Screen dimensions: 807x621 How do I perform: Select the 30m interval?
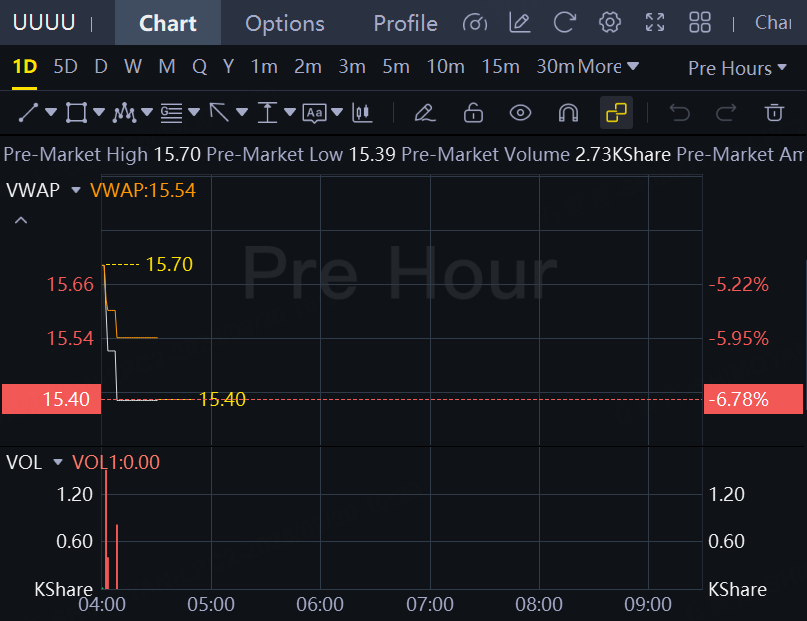[555, 67]
